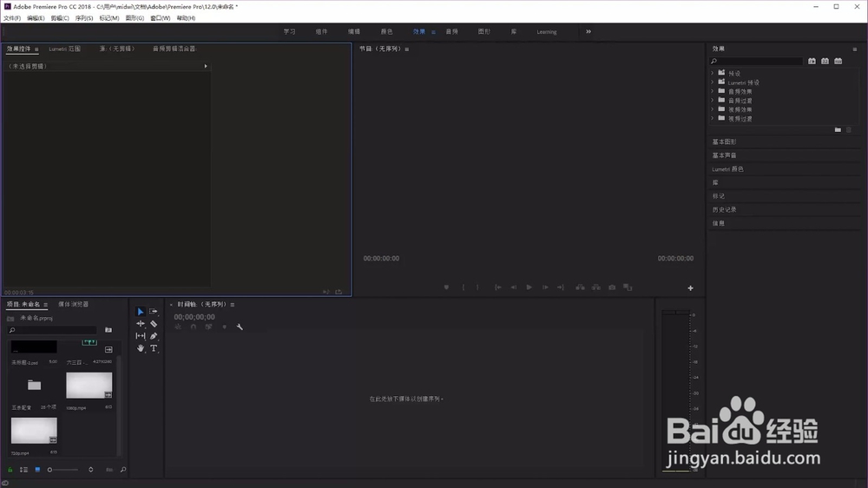868x488 pixels.
Task: Click the YUV Effects filter icon
Action: 838,61
